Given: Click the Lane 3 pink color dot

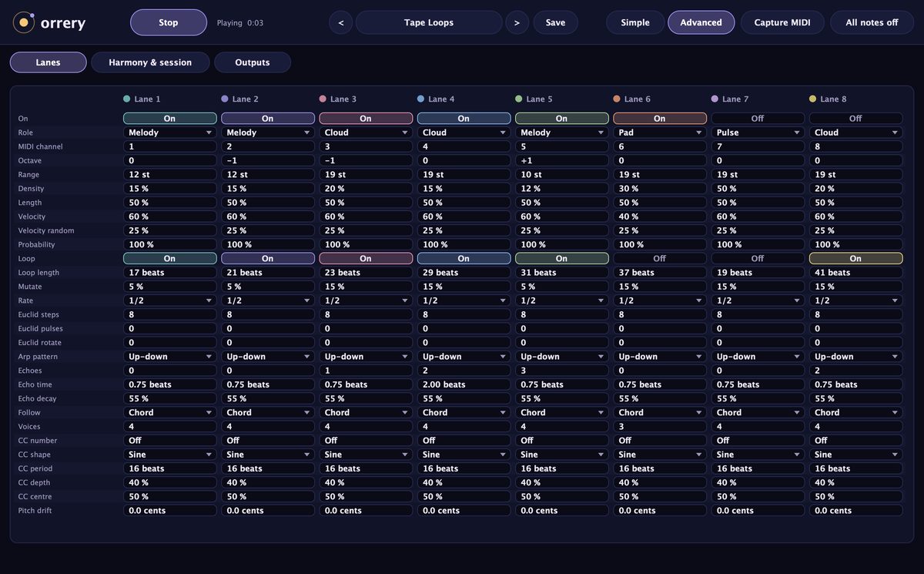Looking at the screenshot, I should tap(323, 99).
